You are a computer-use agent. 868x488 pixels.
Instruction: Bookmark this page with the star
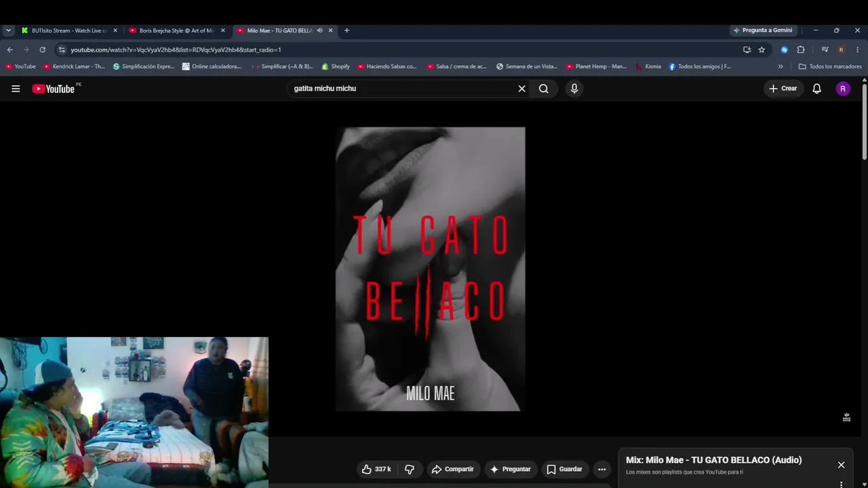pos(762,49)
